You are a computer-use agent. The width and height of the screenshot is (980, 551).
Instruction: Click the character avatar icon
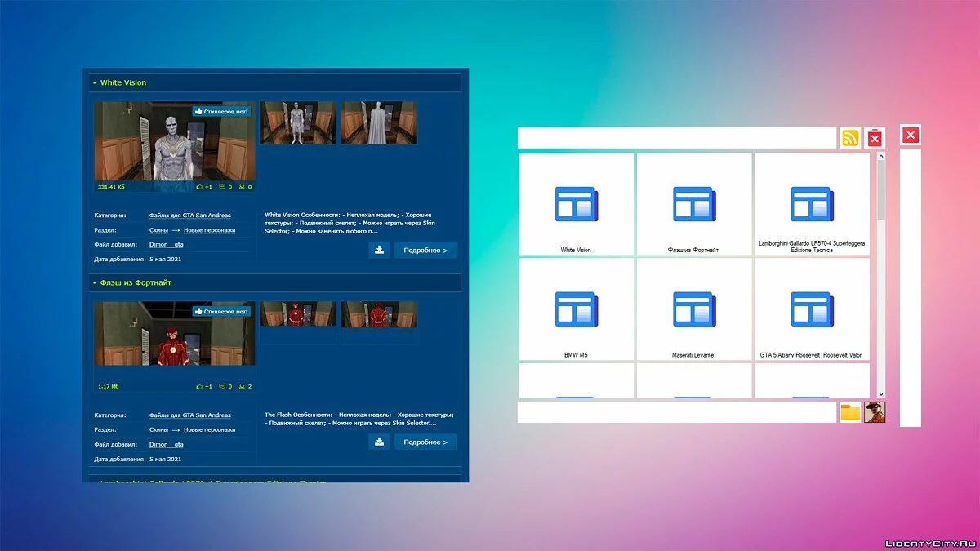875,412
